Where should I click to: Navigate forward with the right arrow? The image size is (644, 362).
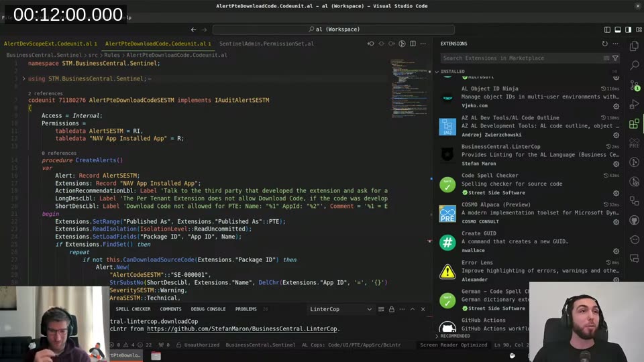(x=204, y=29)
